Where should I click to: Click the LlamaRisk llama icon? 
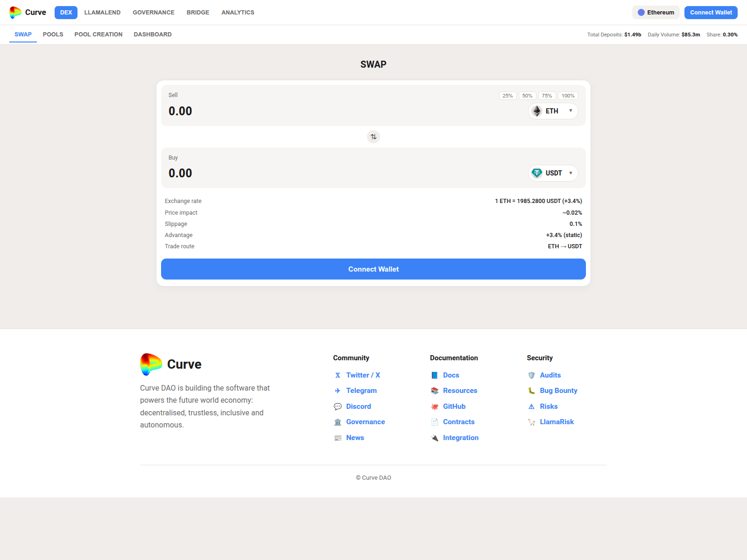[x=531, y=422]
